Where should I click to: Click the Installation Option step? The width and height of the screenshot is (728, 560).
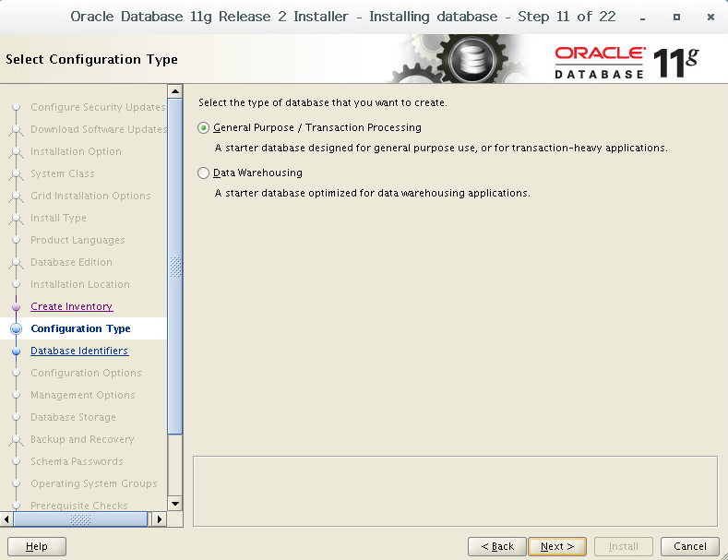click(77, 151)
